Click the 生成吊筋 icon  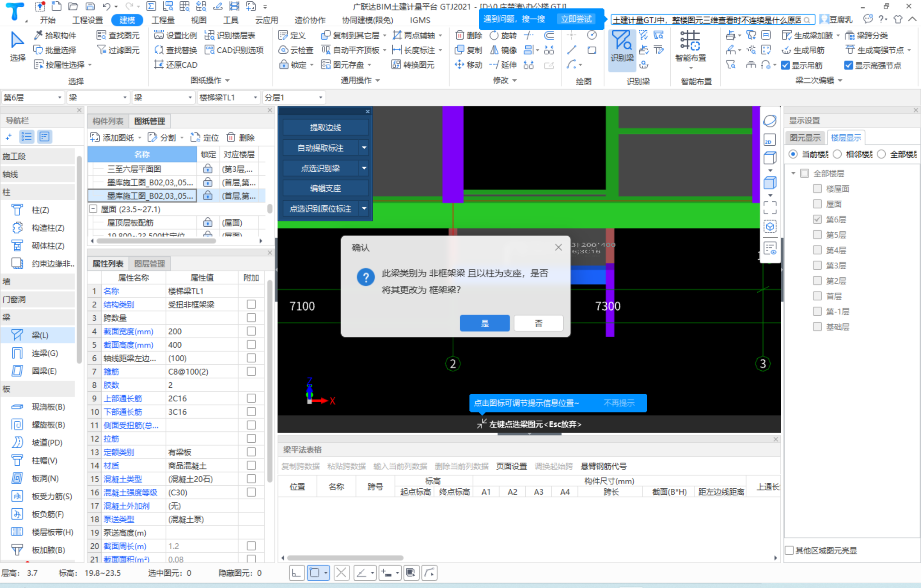coord(786,50)
